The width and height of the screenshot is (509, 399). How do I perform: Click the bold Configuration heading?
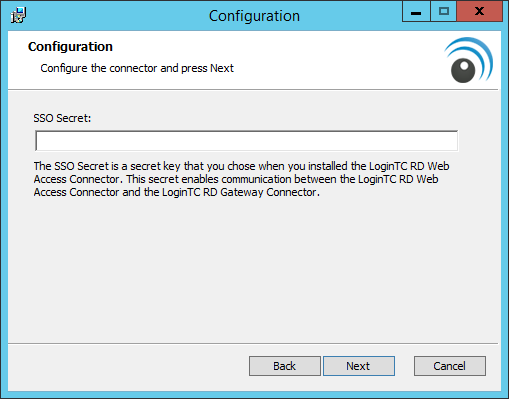70,47
